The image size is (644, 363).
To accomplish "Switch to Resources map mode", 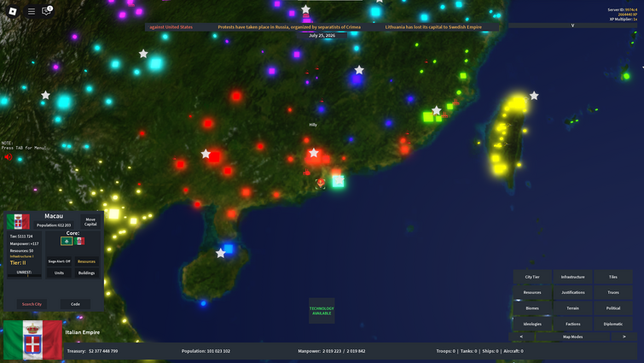I will pos(532,293).
